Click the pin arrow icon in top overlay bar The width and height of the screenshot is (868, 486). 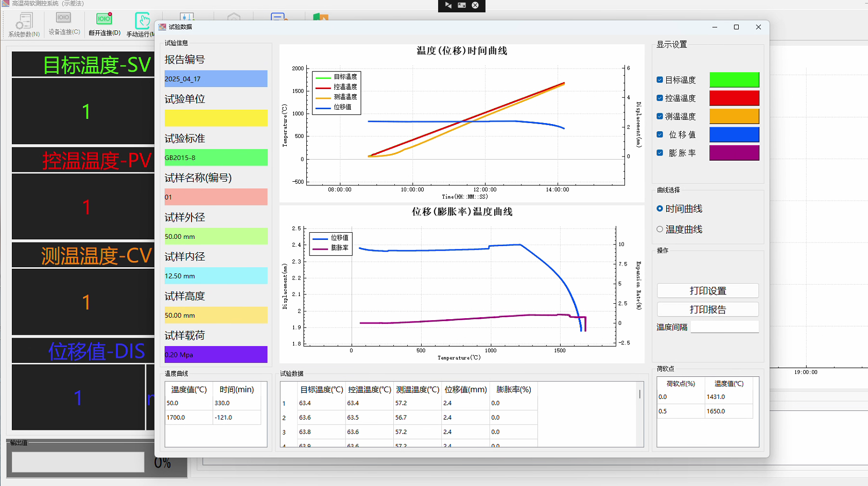tap(448, 5)
